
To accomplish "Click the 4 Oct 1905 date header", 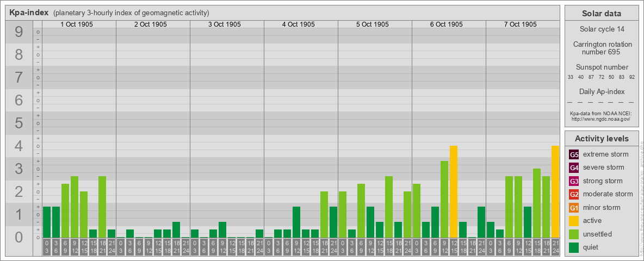I will pyautogui.click(x=299, y=24).
